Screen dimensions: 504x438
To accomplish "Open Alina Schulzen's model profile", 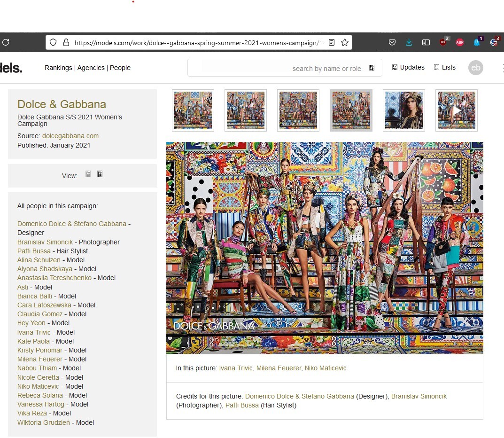I will point(39,260).
